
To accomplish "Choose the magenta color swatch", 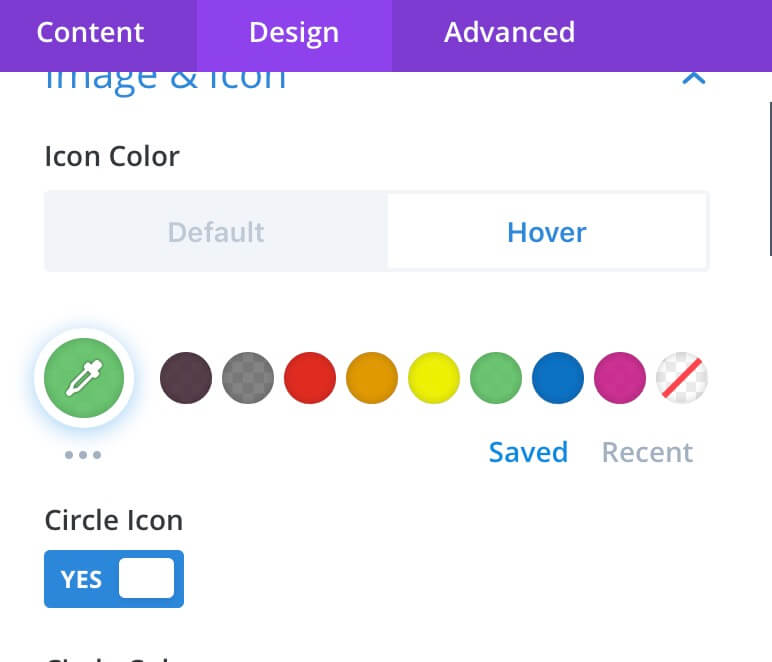I will click(x=620, y=378).
